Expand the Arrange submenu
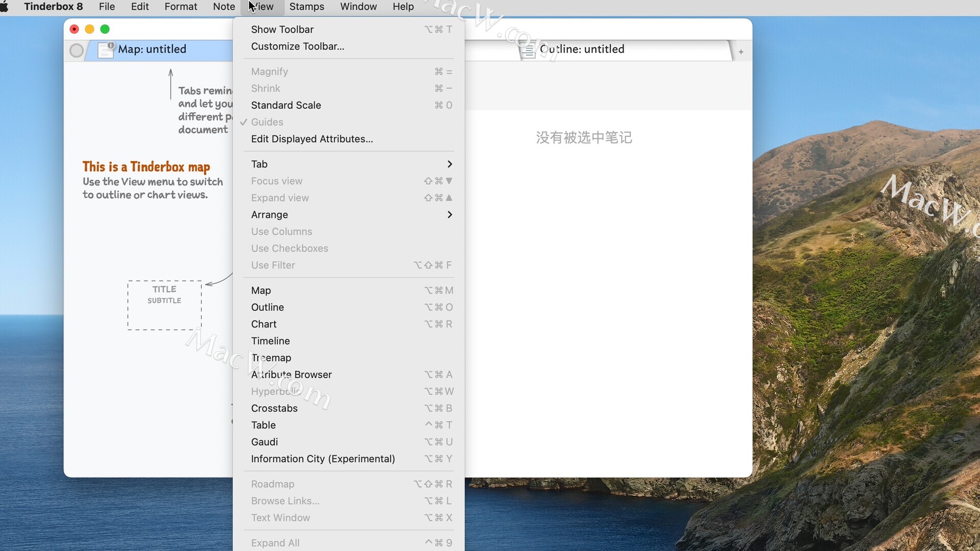 coord(349,214)
